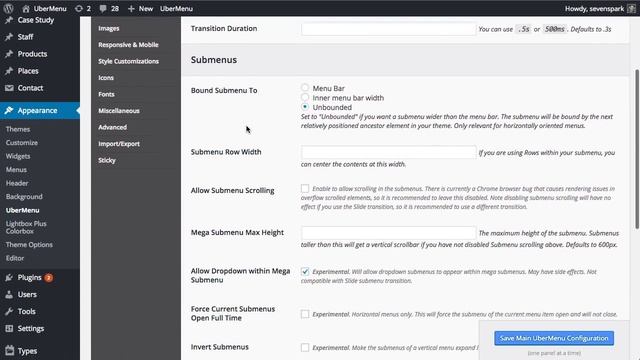
Task: Select the Menu Bar radio option
Action: [x=305, y=87]
